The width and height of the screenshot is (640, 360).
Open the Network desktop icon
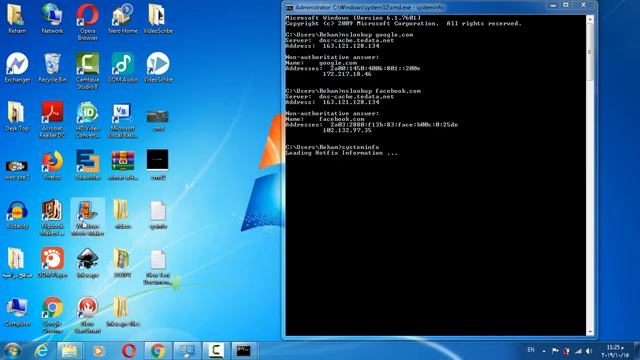point(52,19)
